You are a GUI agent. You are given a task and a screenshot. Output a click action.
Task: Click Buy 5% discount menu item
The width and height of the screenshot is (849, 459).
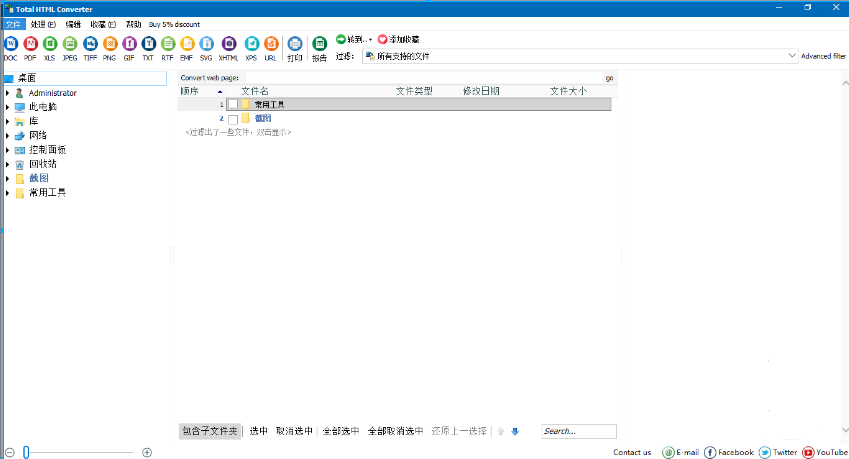pos(174,24)
